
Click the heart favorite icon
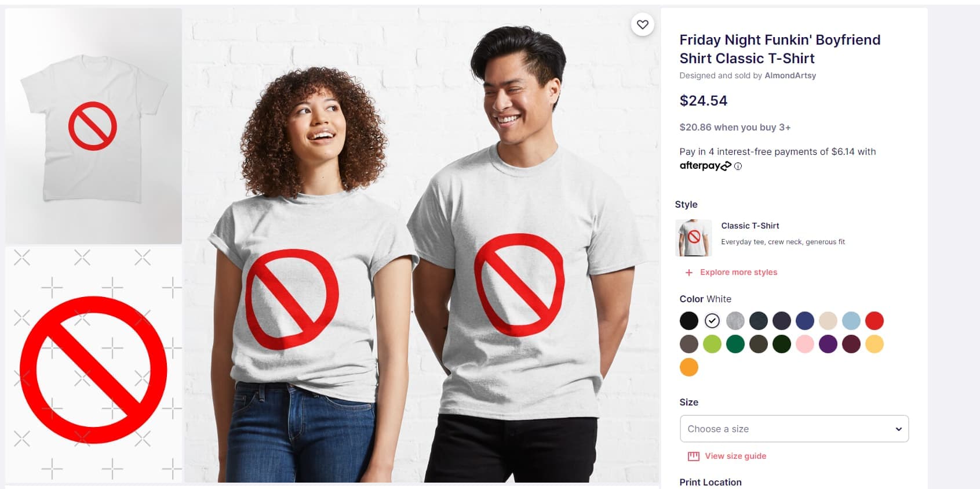[x=642, y=24]
